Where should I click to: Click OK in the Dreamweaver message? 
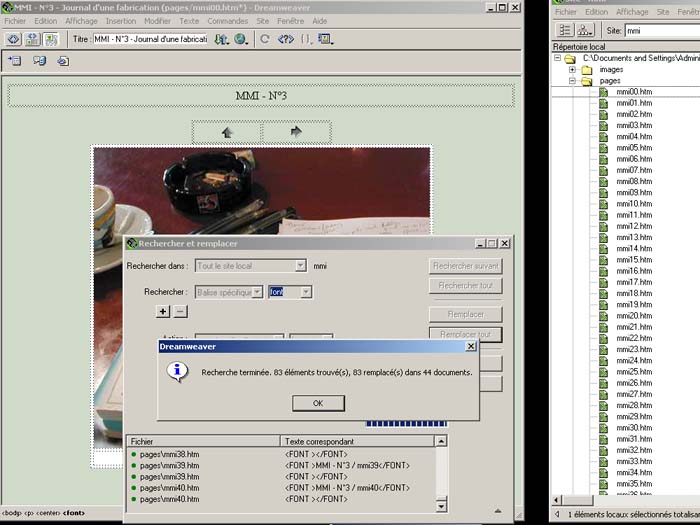tap(318, 403)
